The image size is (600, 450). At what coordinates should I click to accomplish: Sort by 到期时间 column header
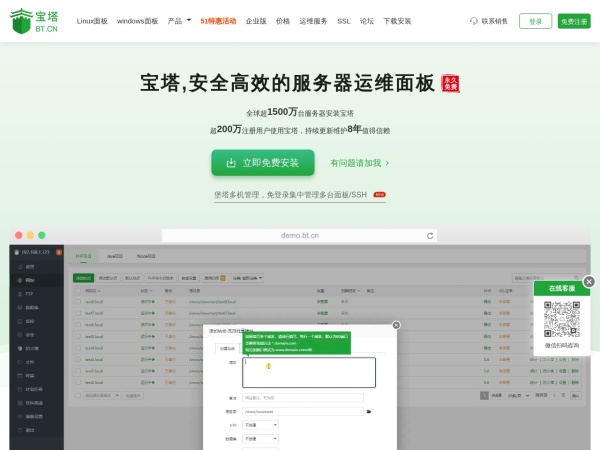[x=351, y=291]
